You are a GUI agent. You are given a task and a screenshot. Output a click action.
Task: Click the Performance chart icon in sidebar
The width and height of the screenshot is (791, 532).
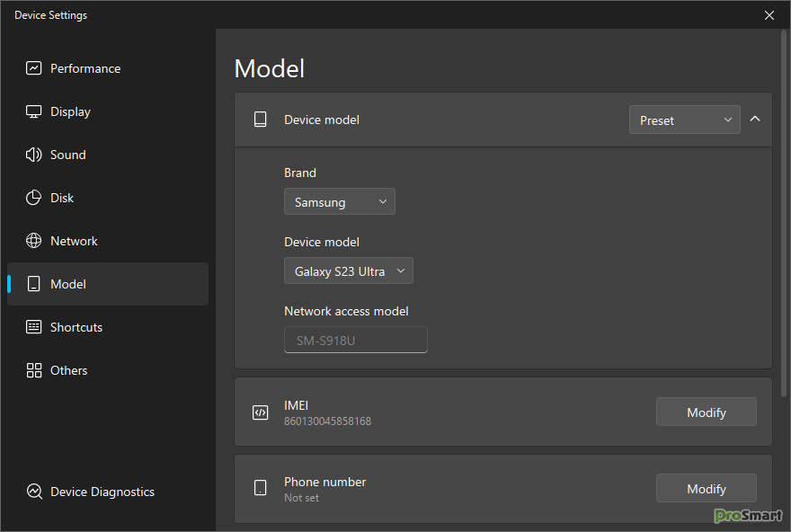34,68
